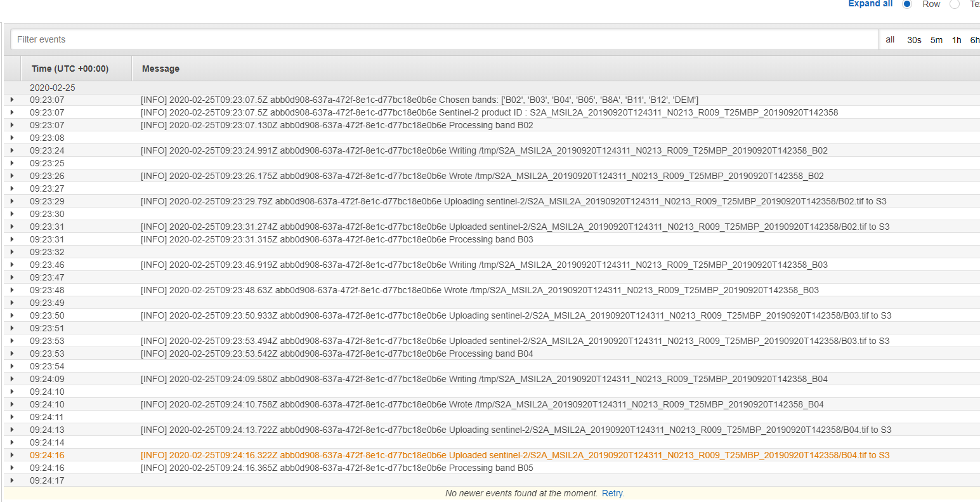The width and height of the screenshot is (980, 502).
Task: Show all events using the all filter
Action: (x=889, y=39)
